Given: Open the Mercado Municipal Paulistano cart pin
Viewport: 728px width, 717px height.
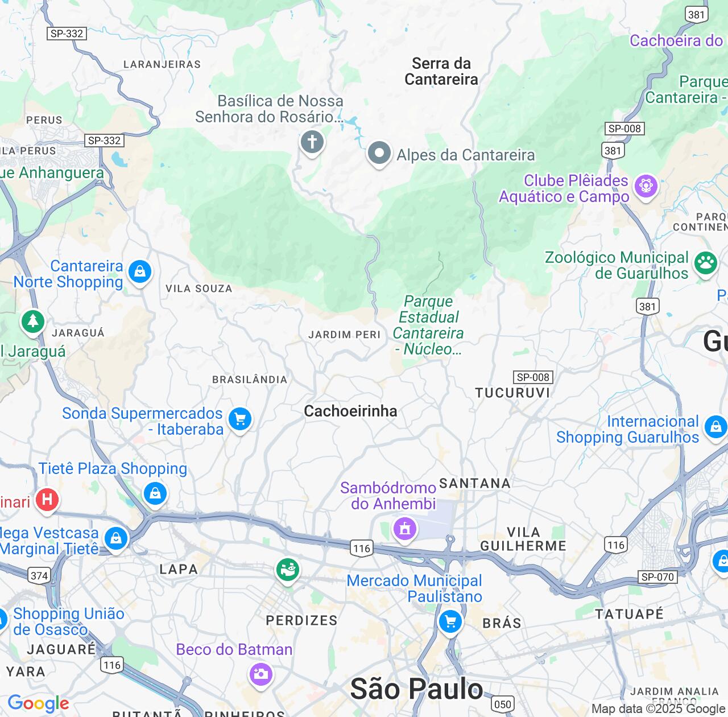Looking at the screenshot, I should coord(450,621).
